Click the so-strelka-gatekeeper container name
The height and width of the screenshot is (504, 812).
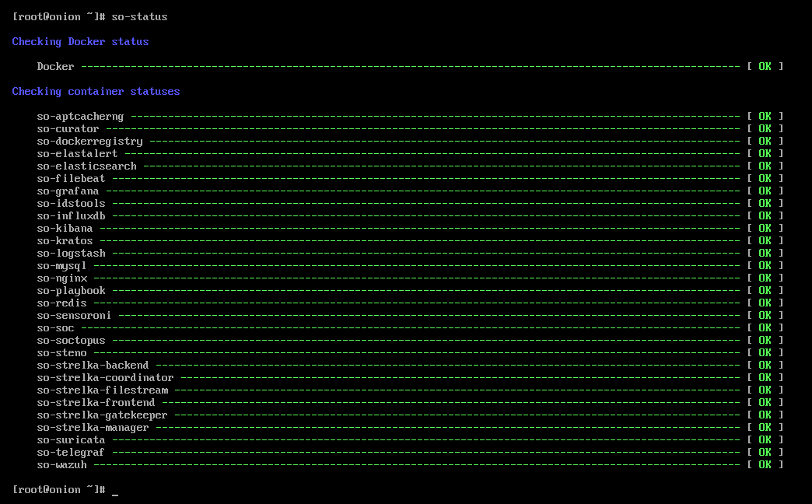(x=102, y=415)
